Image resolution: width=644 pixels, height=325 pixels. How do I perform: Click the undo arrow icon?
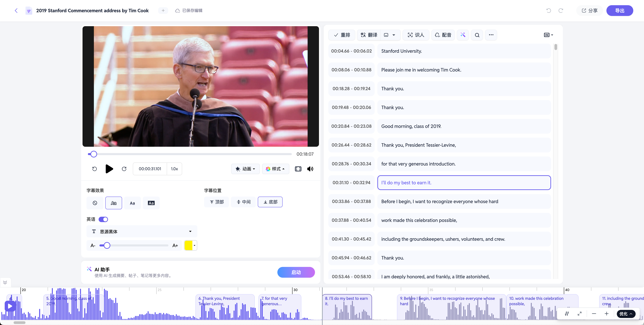pyautogui.click(x=549, y=11)
